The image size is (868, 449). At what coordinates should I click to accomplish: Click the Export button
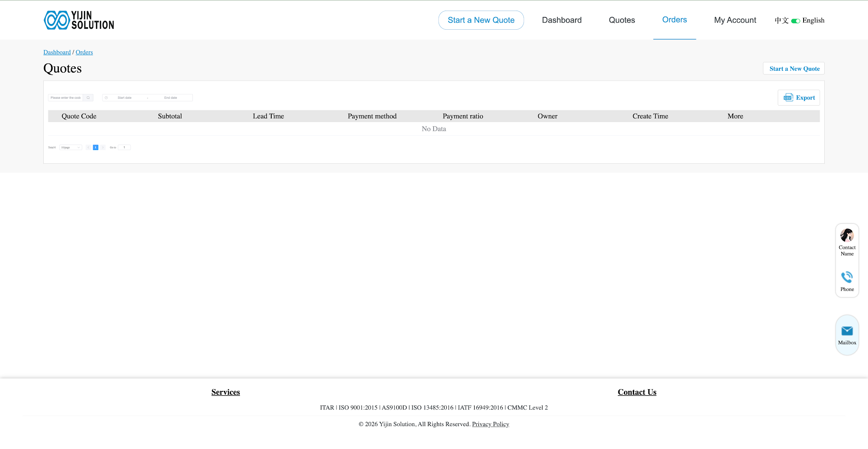pos(798,98)
